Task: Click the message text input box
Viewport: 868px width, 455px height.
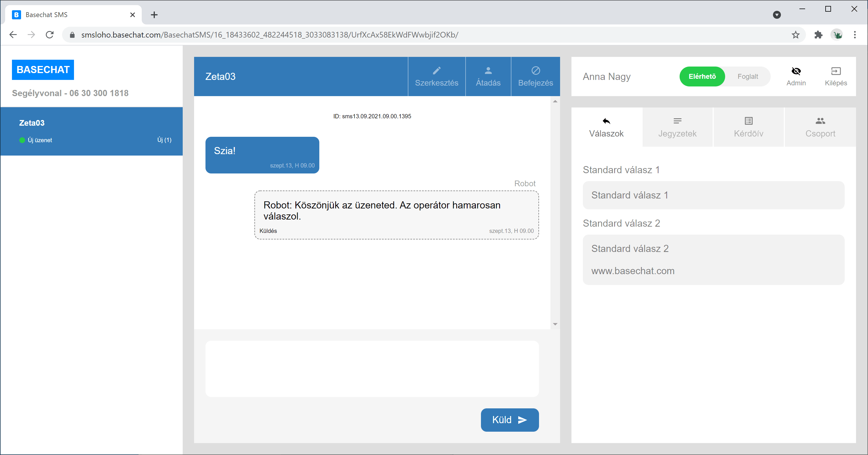Action: tap(372, 369)
